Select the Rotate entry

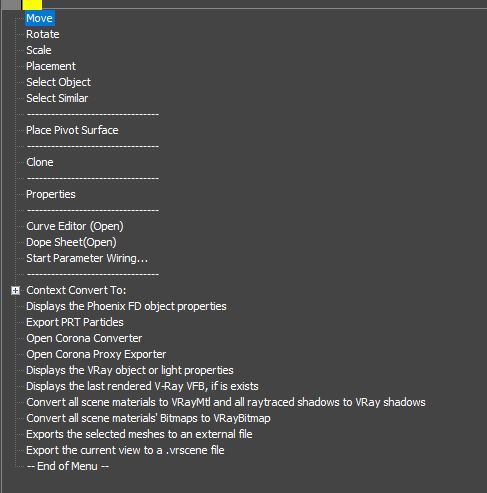click(x=43, y=34)
